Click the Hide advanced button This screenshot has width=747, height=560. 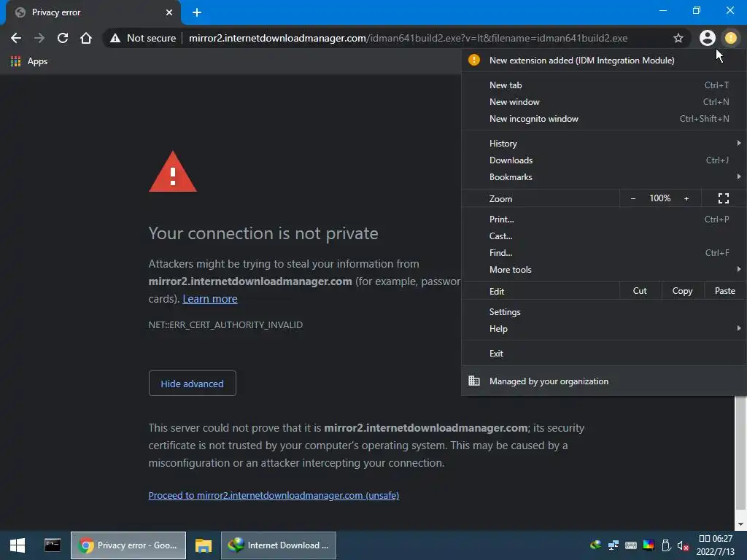point(192,384)
